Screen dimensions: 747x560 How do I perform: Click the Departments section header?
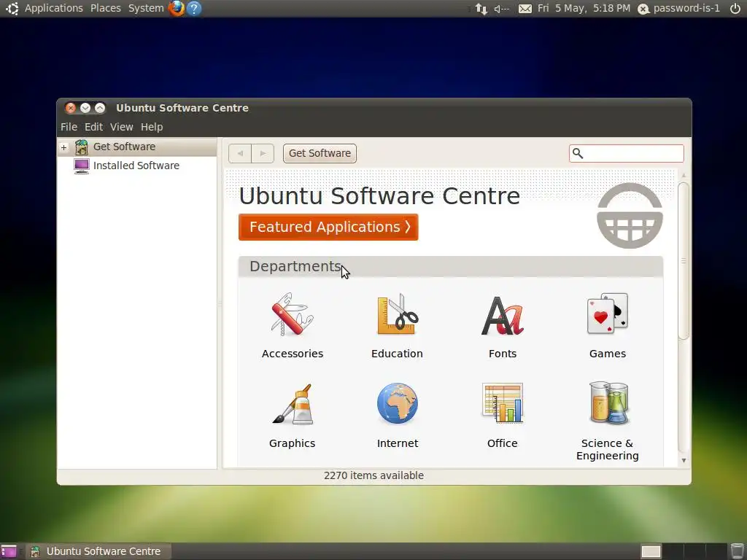coord(451,267)
